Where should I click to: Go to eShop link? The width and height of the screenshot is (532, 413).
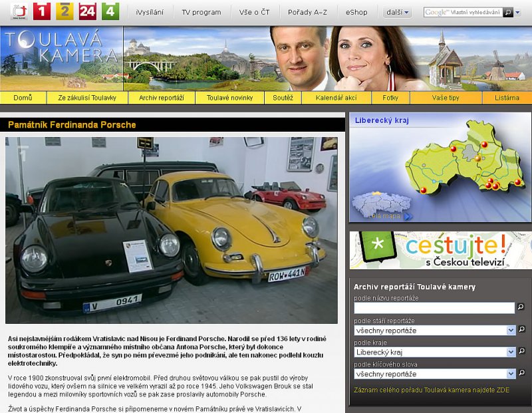pos(356,12)
